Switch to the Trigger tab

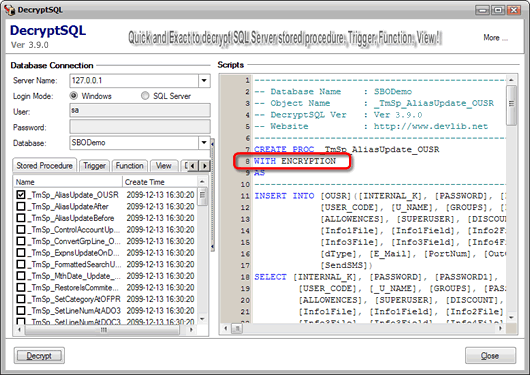coord(94,166)
